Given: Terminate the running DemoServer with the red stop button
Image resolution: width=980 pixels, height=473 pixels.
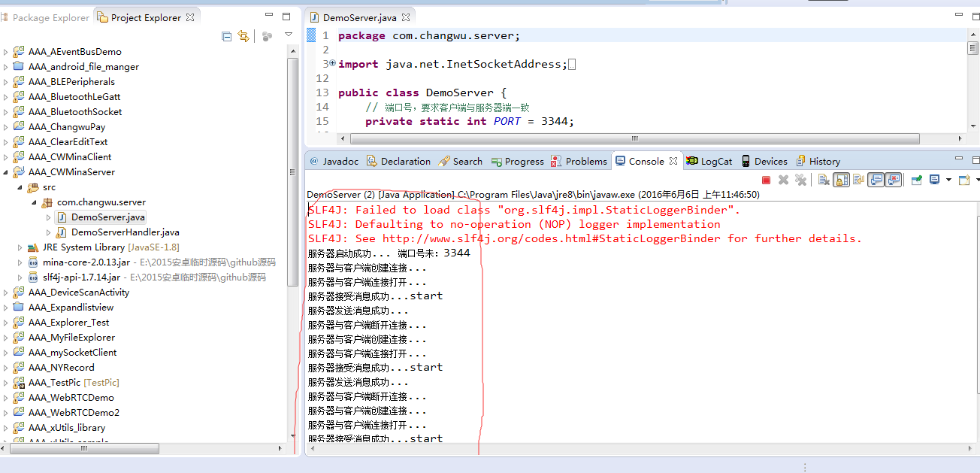Looking at the screenshot, I should click(767, 180).
